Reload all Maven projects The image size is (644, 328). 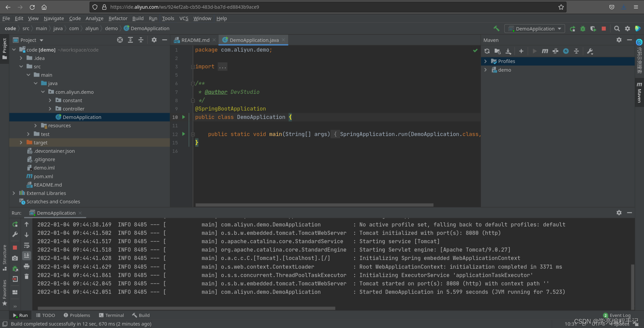click(487, 51)
